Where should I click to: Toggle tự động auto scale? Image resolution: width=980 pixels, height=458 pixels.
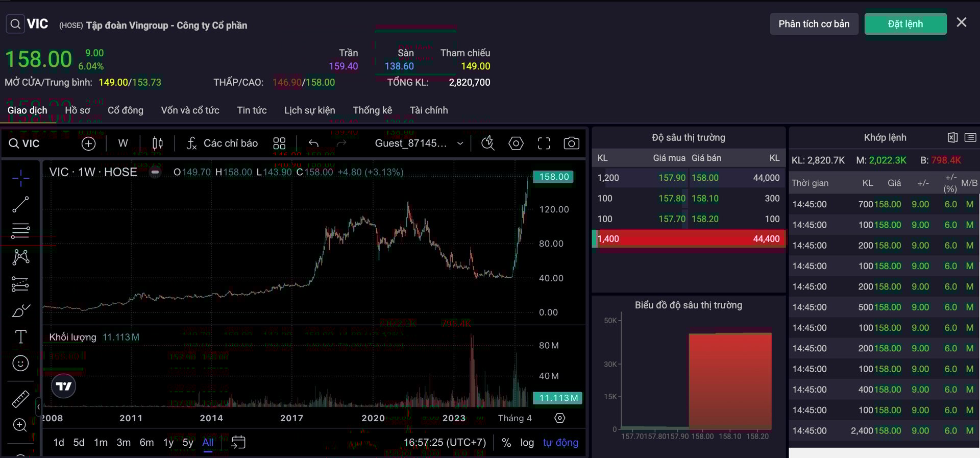tap(560, 443)
